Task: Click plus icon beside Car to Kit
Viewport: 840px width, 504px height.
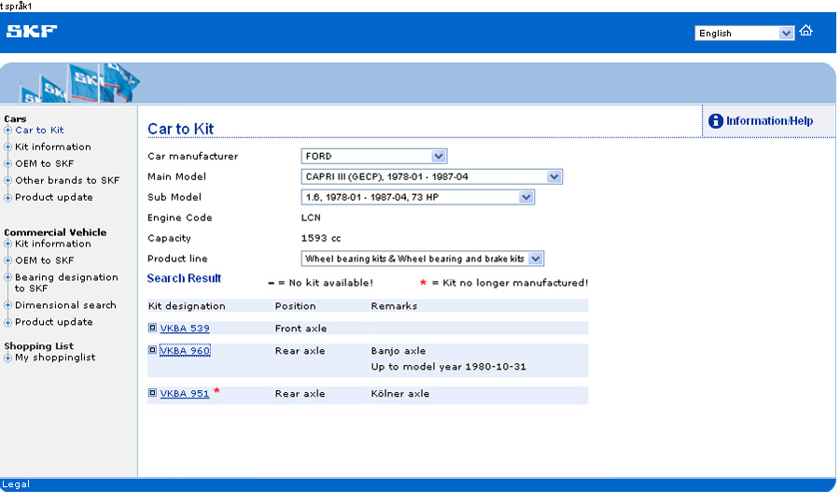Action: 7,130
